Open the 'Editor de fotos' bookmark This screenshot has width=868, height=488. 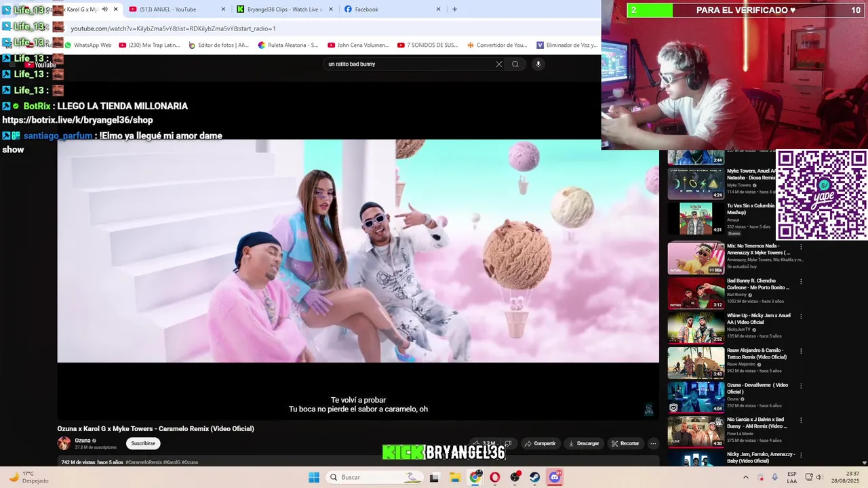pyautogui.click(x=218, y=45)
